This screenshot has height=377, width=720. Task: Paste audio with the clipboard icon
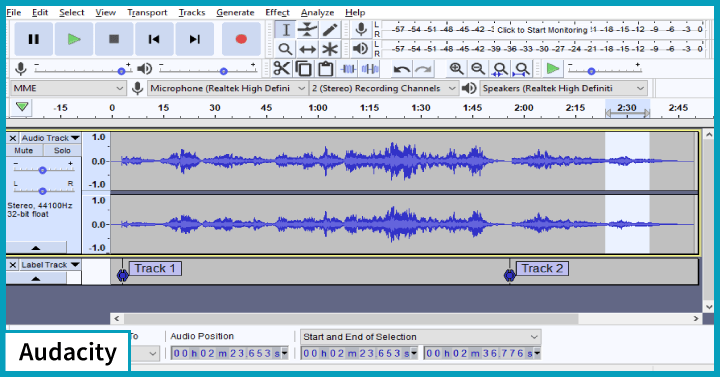pos(326,69)
